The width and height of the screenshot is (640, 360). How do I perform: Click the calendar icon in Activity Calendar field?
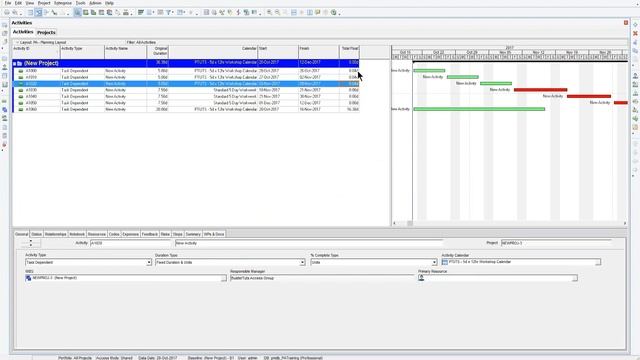444,262
